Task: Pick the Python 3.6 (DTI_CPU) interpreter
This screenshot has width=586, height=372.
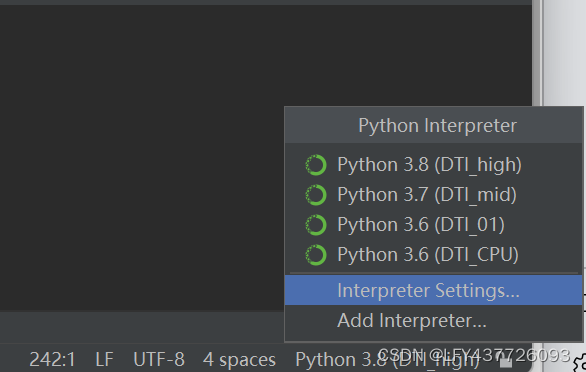Action: [428, 255]
